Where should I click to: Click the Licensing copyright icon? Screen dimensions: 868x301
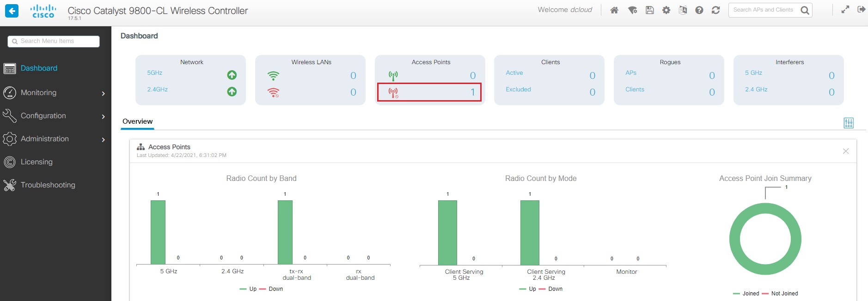tap(10, 162)
